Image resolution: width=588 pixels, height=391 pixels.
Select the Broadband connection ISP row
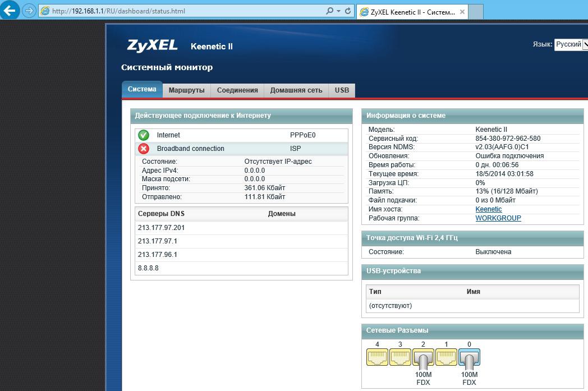241,149
